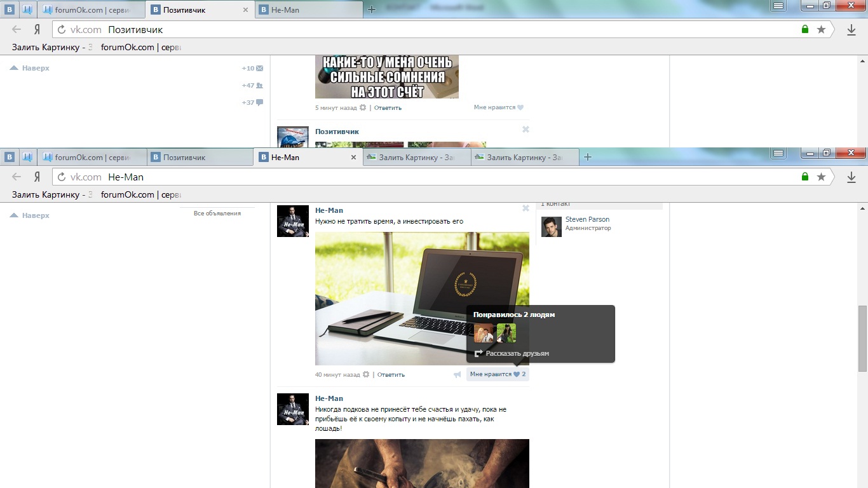868x488 pixels.
Task: Open Позитивчик author link
Action: (337, 132)
